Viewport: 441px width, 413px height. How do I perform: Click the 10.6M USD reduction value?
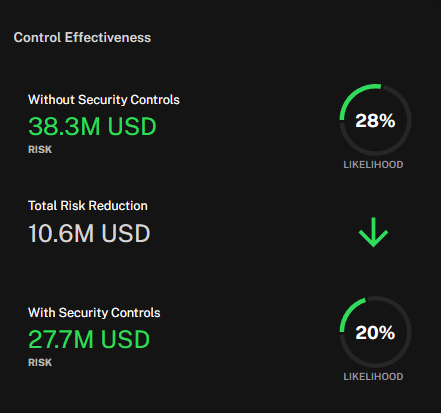coord(89,233)
